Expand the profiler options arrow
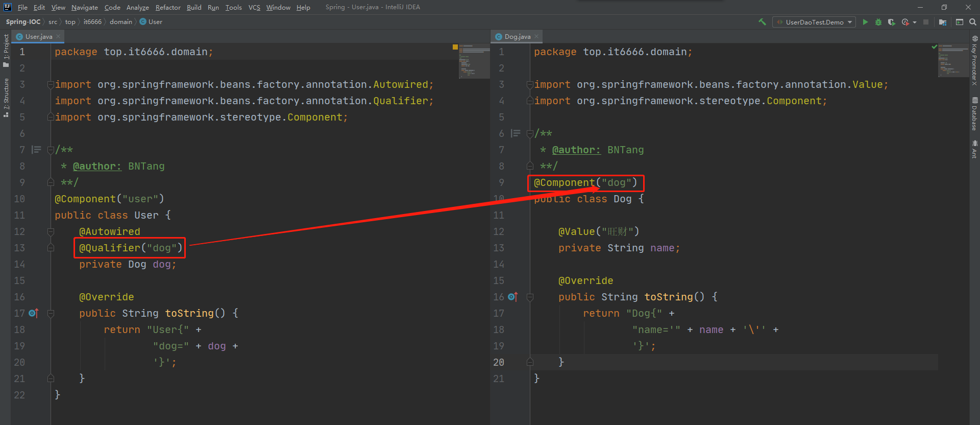Viewport: 980px width, 425px height. click(915, 22)
